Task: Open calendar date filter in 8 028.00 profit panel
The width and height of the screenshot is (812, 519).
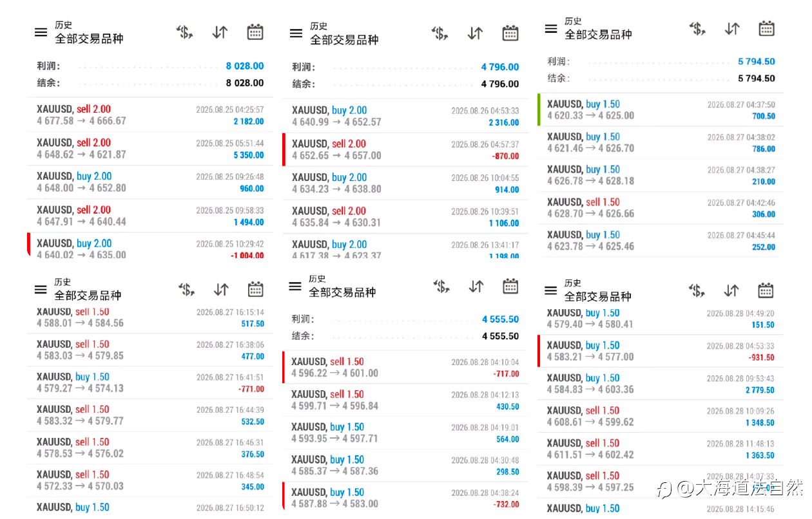Action: coord(255,32)
